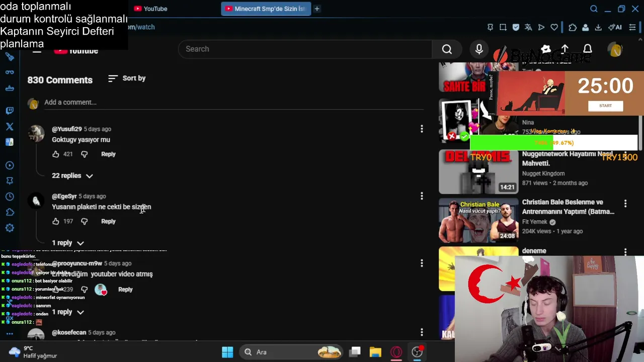Expand the 22 replies thread
The height and width of the screenshot is (362, 644).
pos(72,175)
